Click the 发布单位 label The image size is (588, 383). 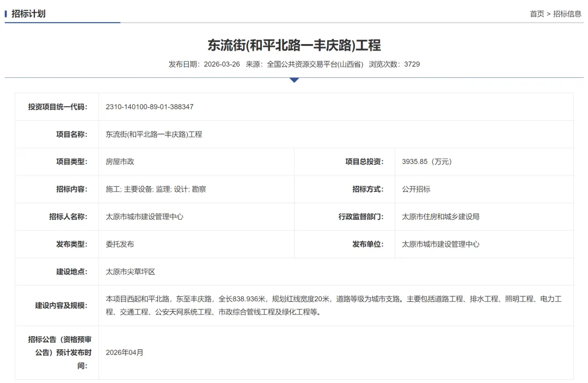pos(368,244)
